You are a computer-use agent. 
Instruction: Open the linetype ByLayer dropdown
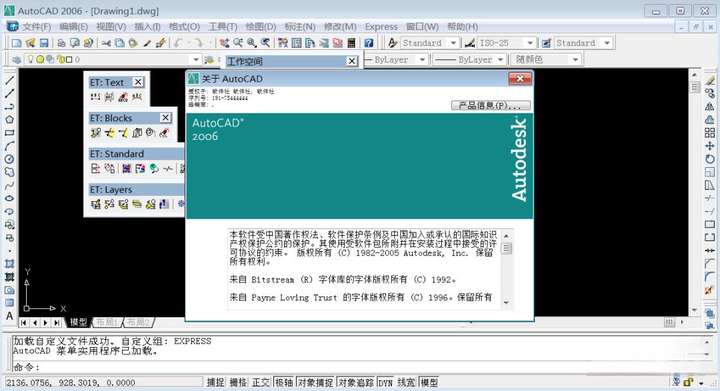pos(422,60)
